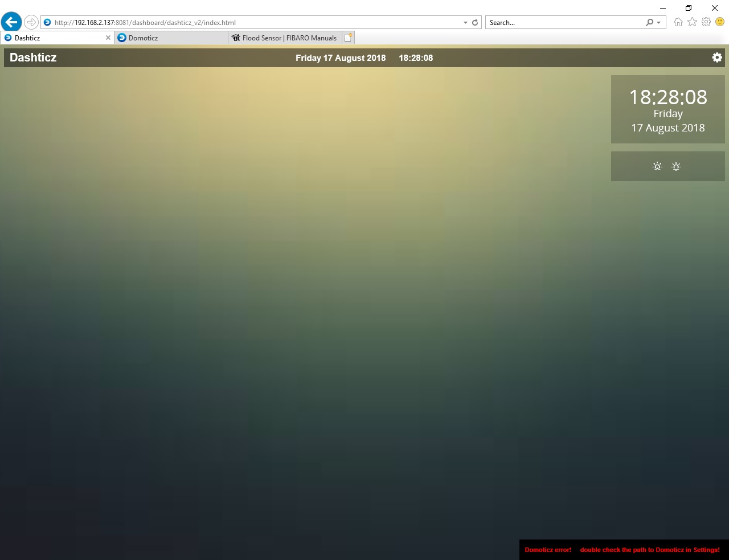Open Dashticz settings gear in header
Screen dimensions: 729x560
click(717, 57)
